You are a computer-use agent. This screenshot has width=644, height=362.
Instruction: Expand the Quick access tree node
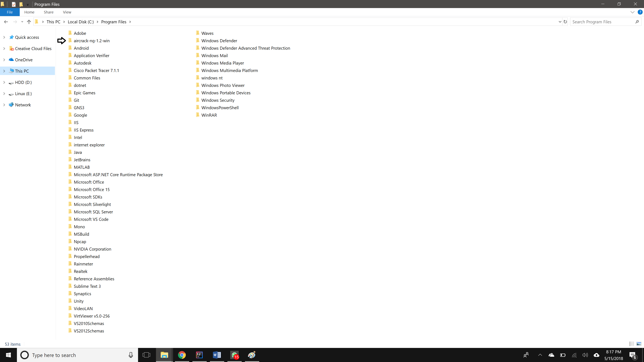pos(4,37)
